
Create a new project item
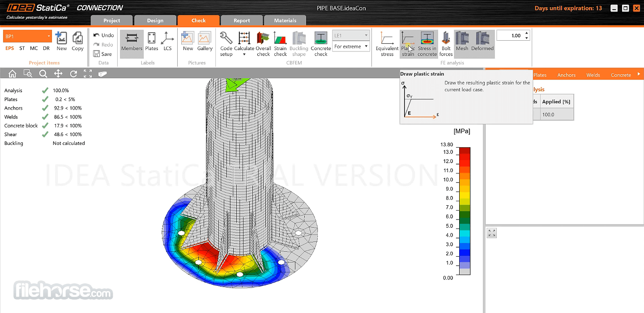pyautogui.click(x=62, y=42)
